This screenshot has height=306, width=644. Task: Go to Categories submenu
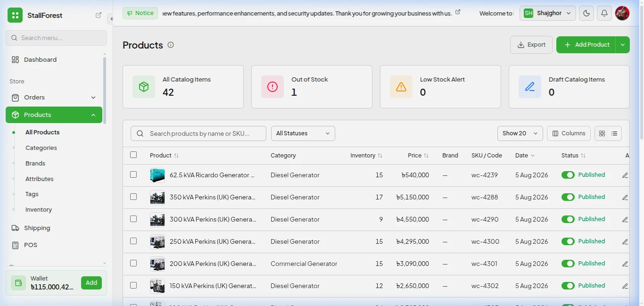pos(41,148)
